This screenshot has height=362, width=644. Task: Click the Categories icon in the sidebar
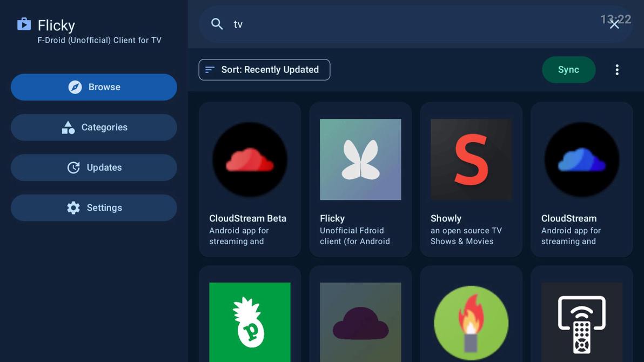point(68,127)
